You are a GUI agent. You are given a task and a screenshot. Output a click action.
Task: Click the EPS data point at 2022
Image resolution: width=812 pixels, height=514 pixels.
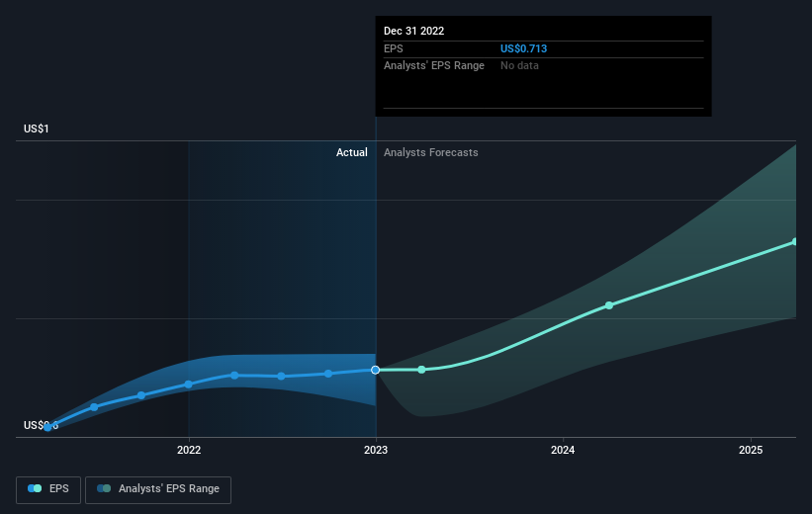(x=189, y=385)
